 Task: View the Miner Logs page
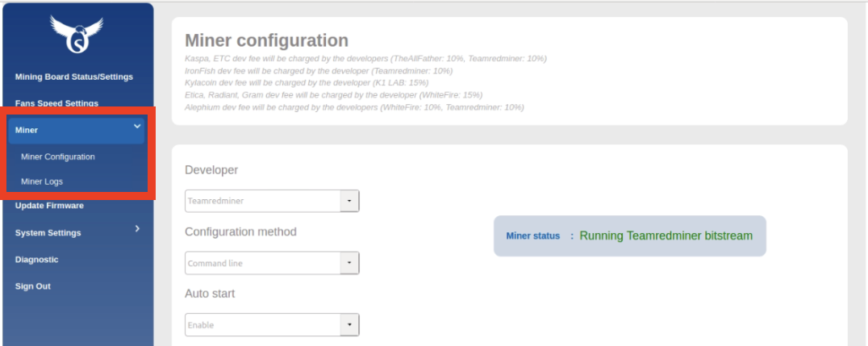pos(42,181)
